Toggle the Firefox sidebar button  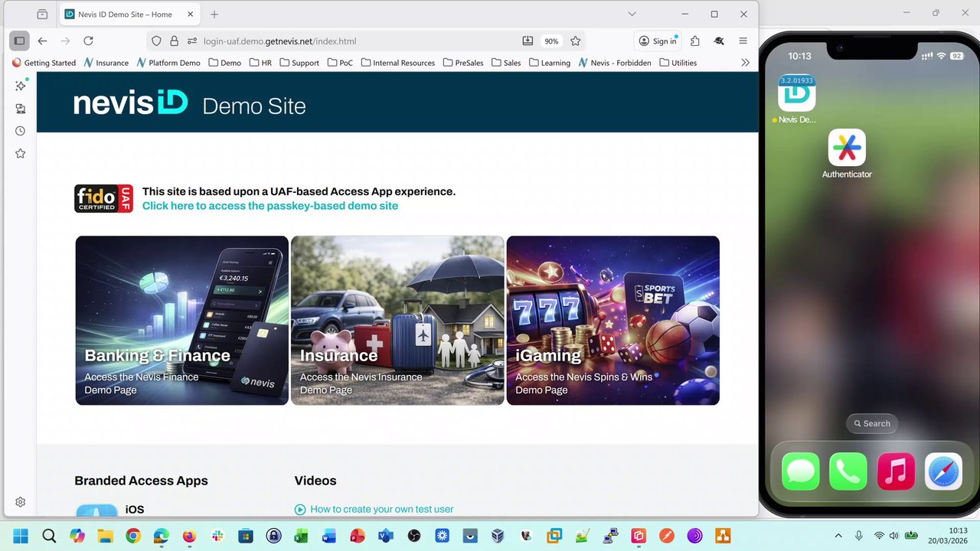(x=19, y=41)
